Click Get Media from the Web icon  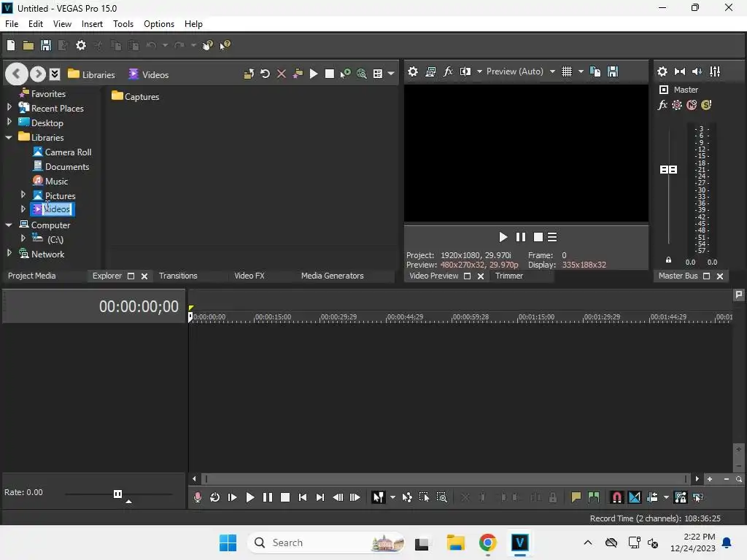click(x=362, y=74)
